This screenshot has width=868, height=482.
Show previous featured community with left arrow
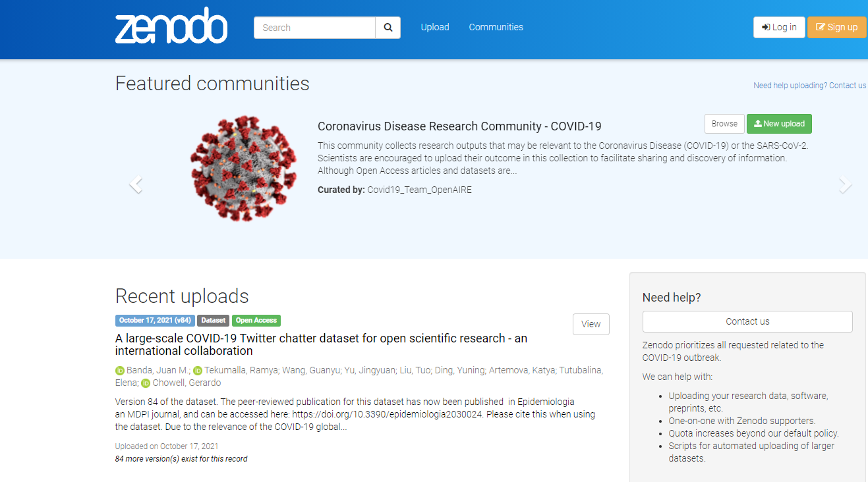[x=136, y=185]
